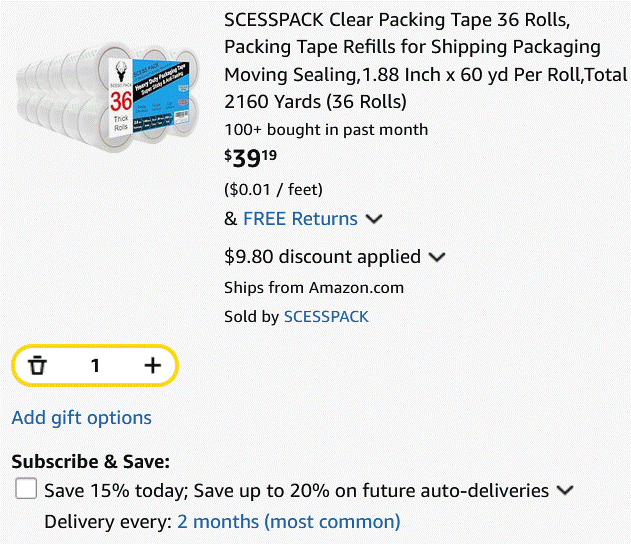Open the SCESSPACK Clear Packing Tape title
This screenshot has height=544, width=631.
pyautogui.click(x=425, y=61)
